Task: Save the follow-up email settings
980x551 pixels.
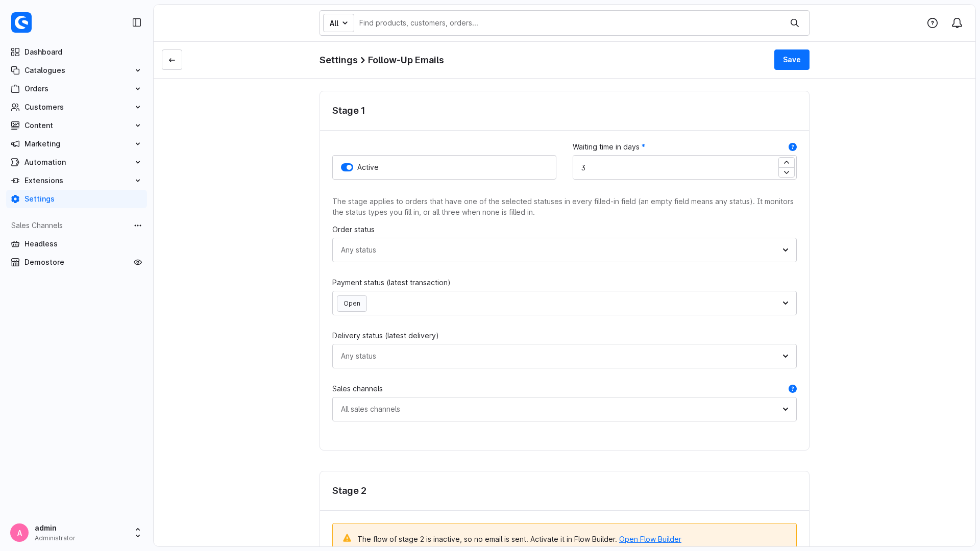Action: pos(792,60)
